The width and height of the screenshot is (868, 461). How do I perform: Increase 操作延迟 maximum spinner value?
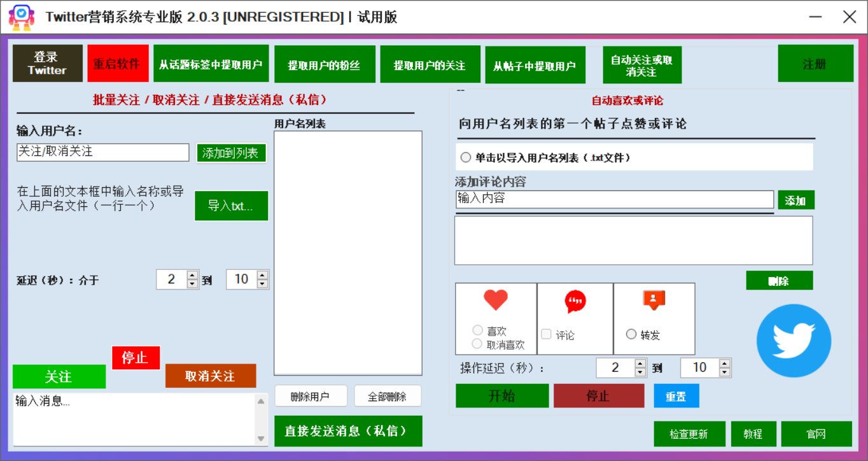725,364
